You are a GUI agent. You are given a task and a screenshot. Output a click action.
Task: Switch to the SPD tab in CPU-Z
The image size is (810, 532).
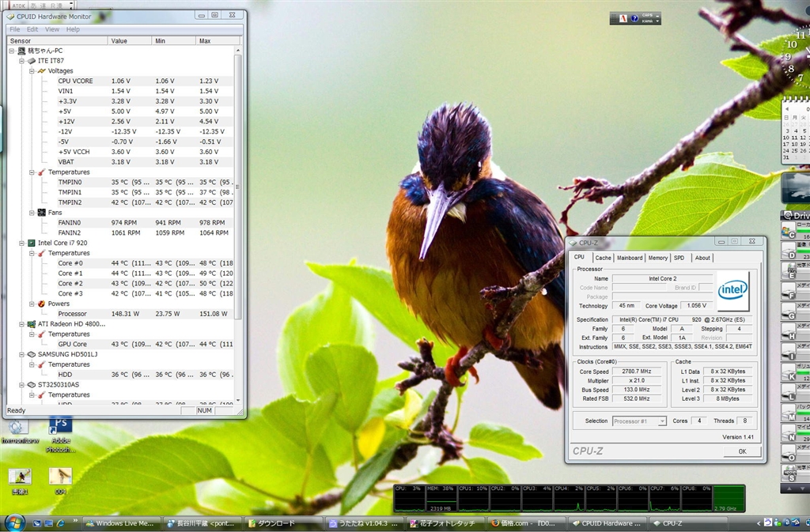tap(679, 258)
